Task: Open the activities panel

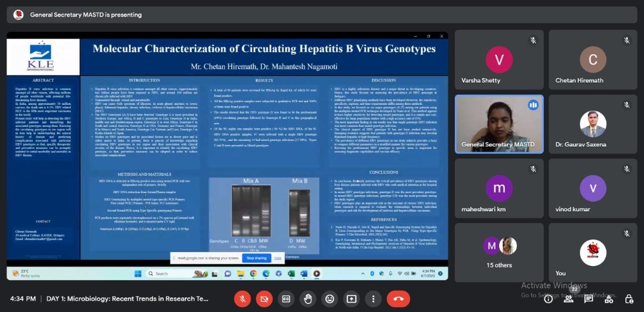Action: point(609,299)
